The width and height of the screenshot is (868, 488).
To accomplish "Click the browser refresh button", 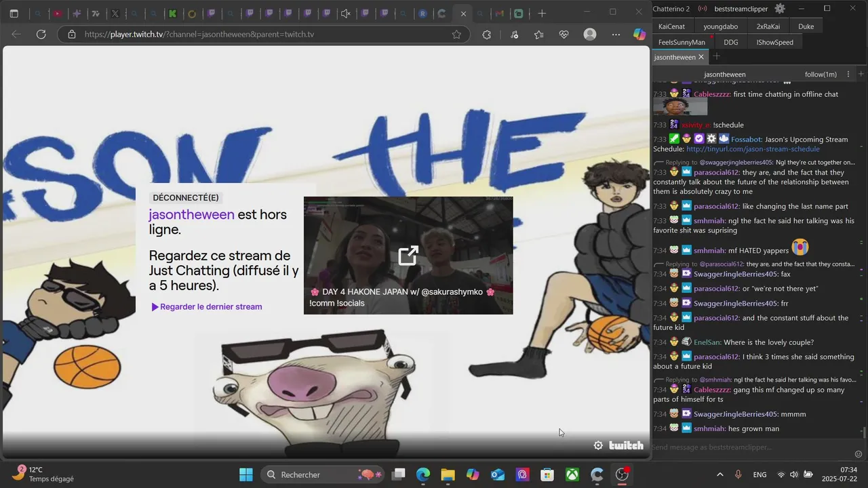I will point(41,34).
